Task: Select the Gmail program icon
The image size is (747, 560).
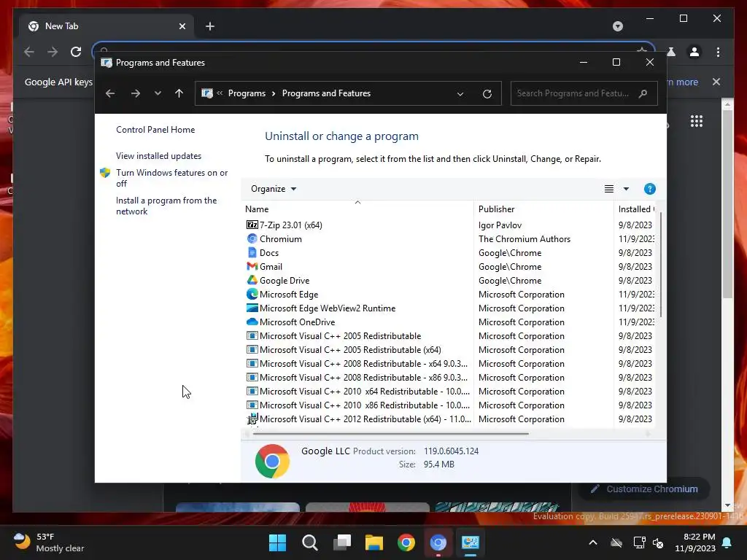Action: (x=252, y=266)
